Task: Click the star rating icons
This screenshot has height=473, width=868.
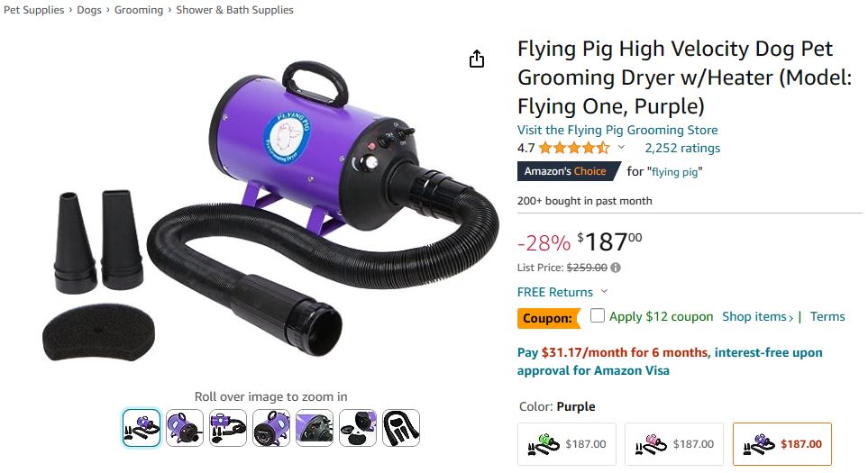Action: point(574,148)
